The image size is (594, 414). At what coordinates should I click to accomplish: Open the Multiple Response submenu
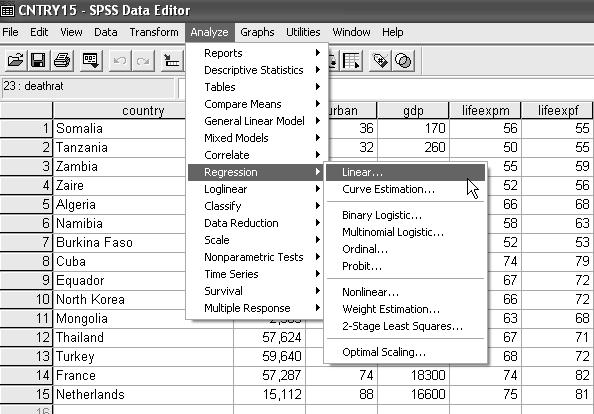[x=255, y=308]
